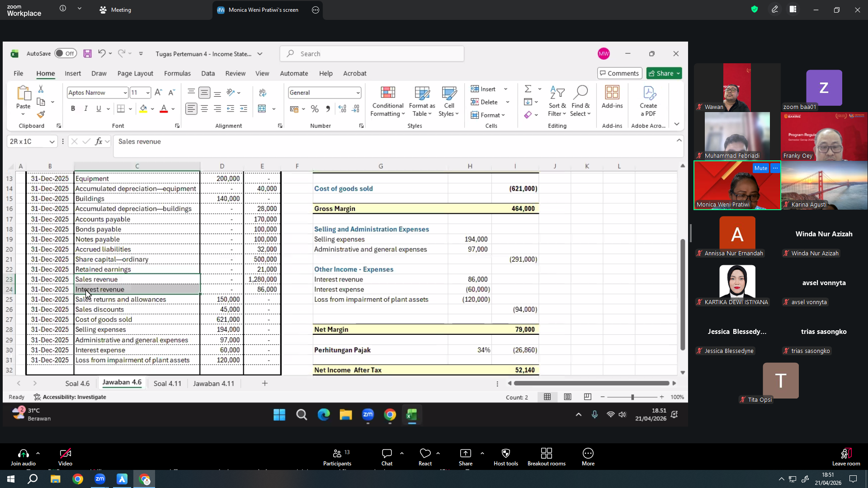
Task: Open the General number format dropdown
Action: [358, 93]
